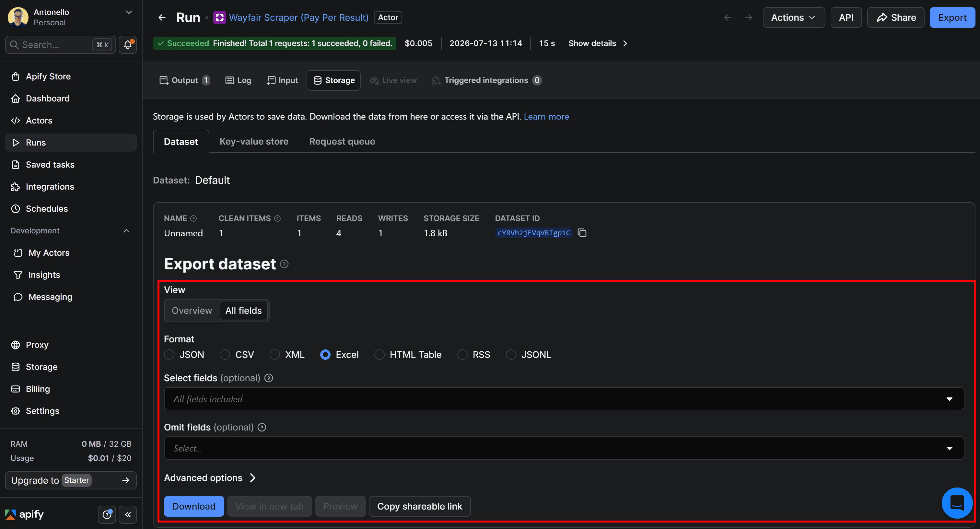The image size is (980, 529).
Task: Click the notifications bell icon
Action: point(128,45)
